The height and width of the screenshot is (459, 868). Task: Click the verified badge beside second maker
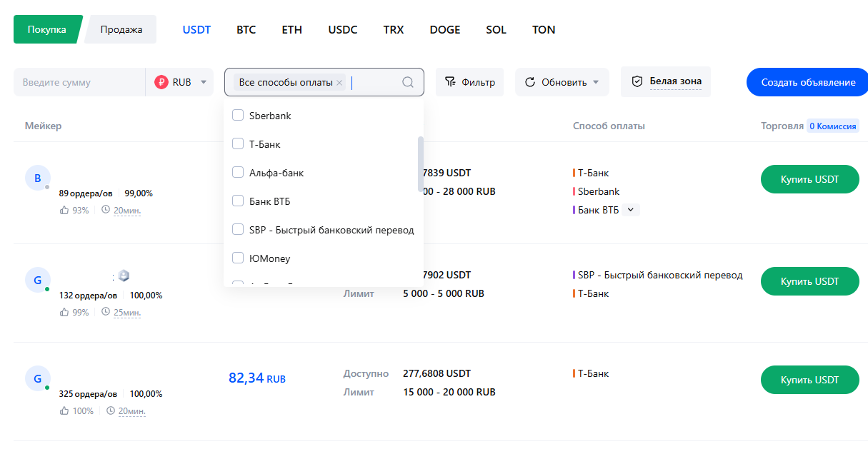click(124, 276)
